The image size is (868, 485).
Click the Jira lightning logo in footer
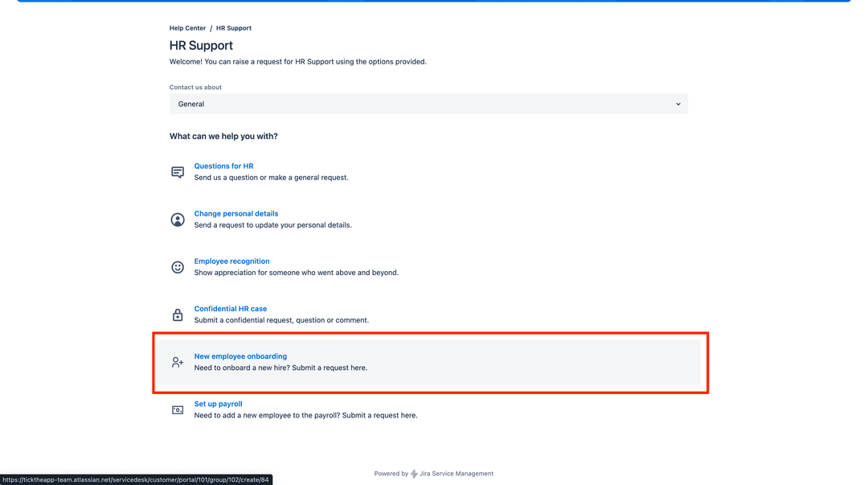(414, 474)
